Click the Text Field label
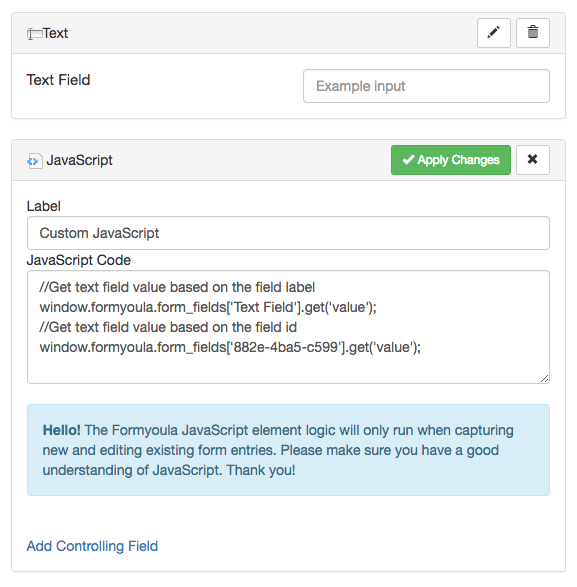Viewport: 577px width, 587px height. (58, 80)
